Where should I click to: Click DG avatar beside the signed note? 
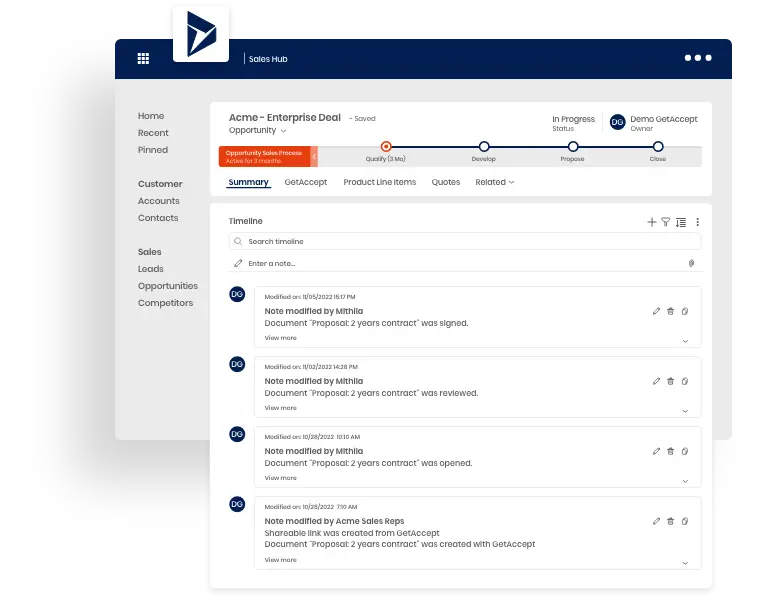[237, 294]
